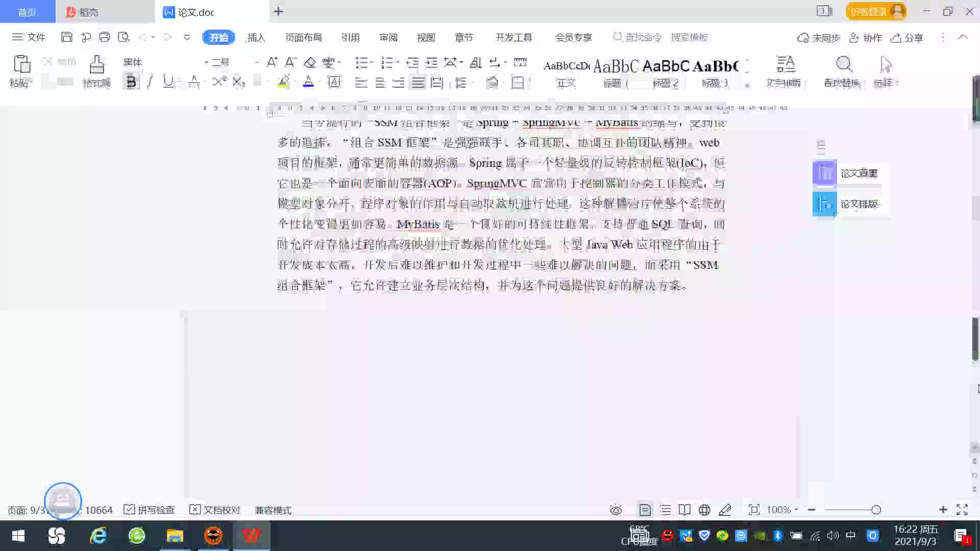Apply the text highlight color
980x551 pixels.
283,82
